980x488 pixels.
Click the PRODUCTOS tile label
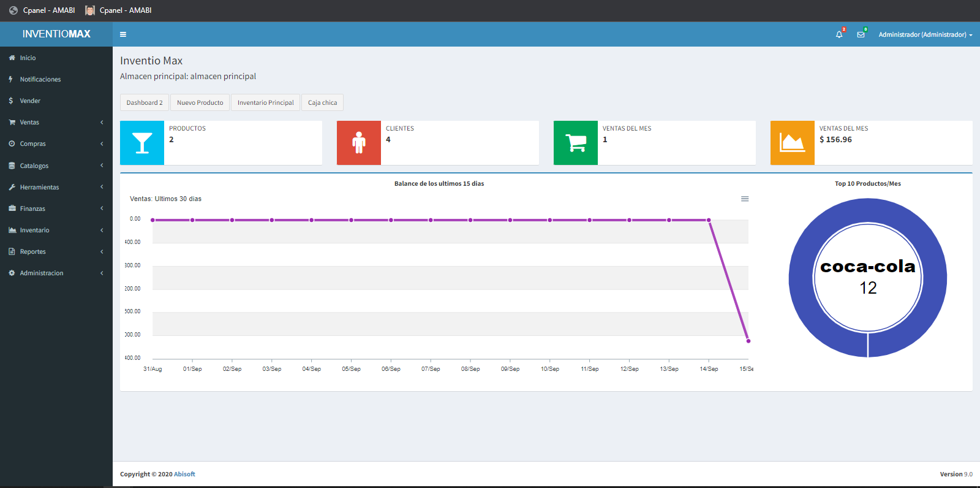pos(187,128)
